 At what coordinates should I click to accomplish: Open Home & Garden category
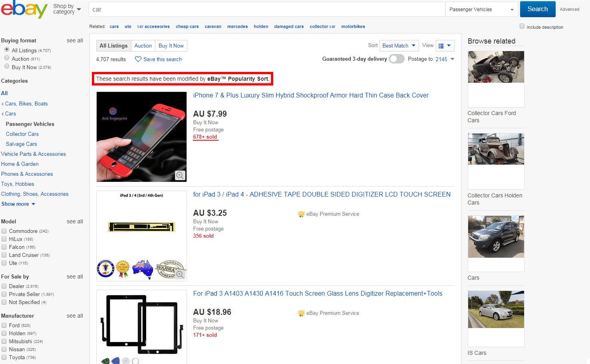[20, 164]
